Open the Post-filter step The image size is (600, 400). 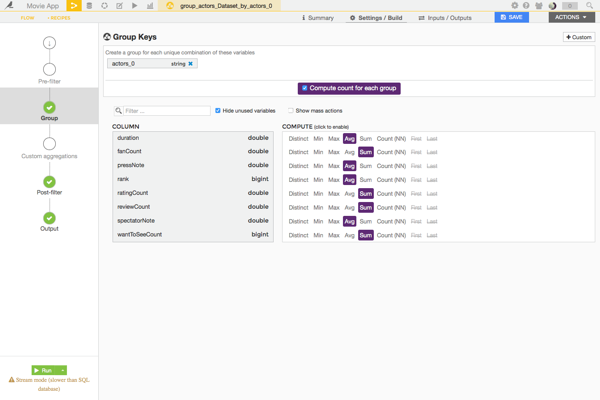[x=49, y=182]
